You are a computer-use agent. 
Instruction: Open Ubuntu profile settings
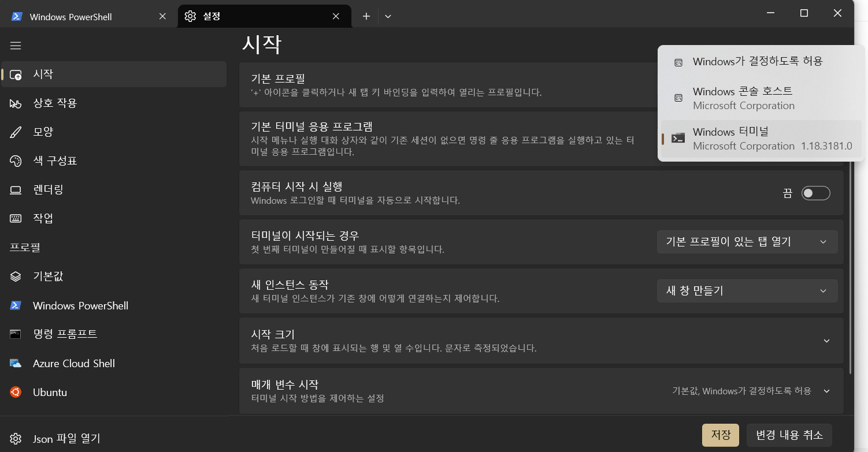[114, 392]
